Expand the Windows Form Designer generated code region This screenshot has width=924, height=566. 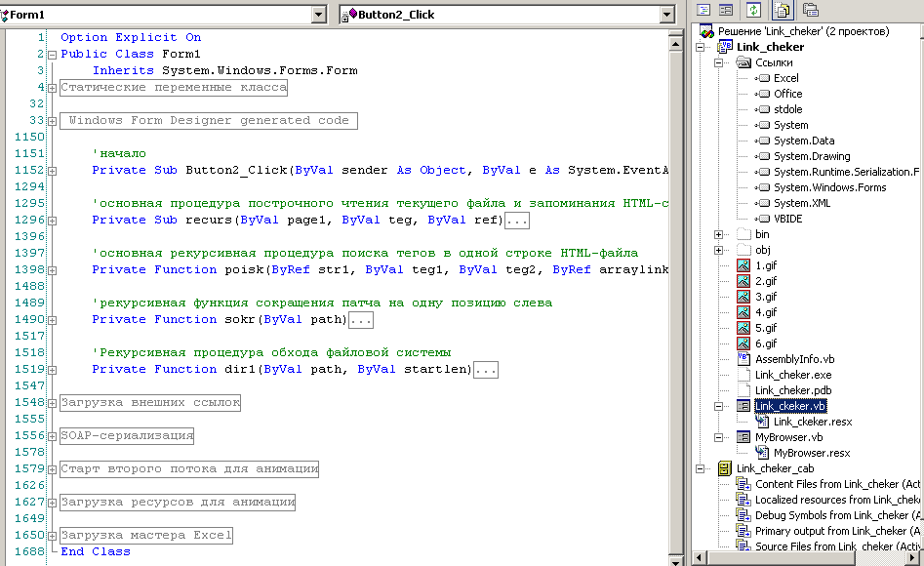coord(52,121)
